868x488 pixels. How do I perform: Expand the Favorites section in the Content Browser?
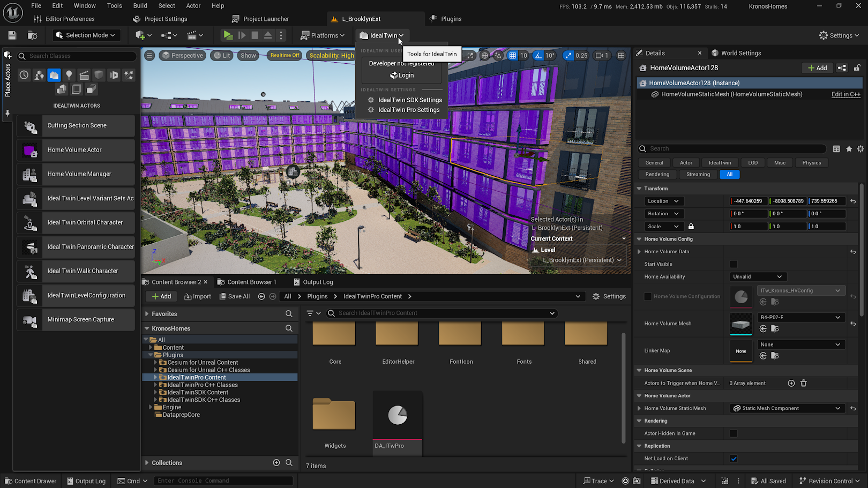coord(147,314)
